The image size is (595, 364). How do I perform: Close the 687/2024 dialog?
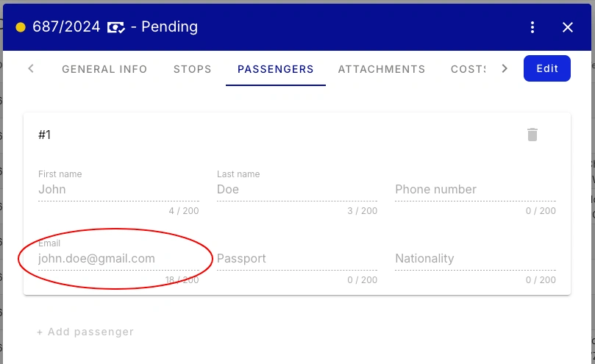[x=568, y=27]
